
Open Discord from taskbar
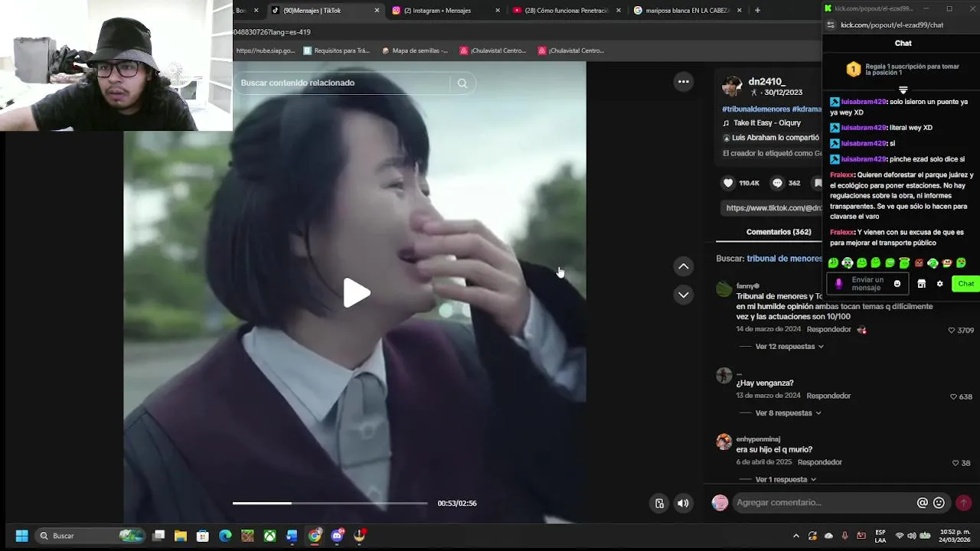point(337,536)
